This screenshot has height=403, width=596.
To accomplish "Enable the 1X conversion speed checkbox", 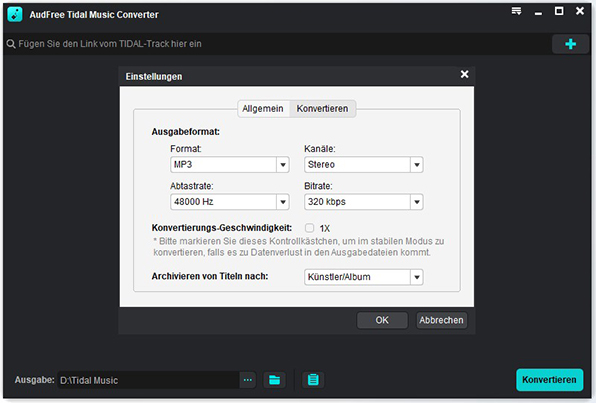I will click(309, 228).
